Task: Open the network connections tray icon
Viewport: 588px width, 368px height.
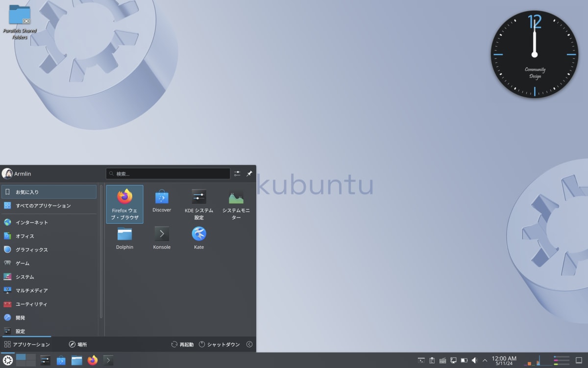Action: click(x=453, y=361)
